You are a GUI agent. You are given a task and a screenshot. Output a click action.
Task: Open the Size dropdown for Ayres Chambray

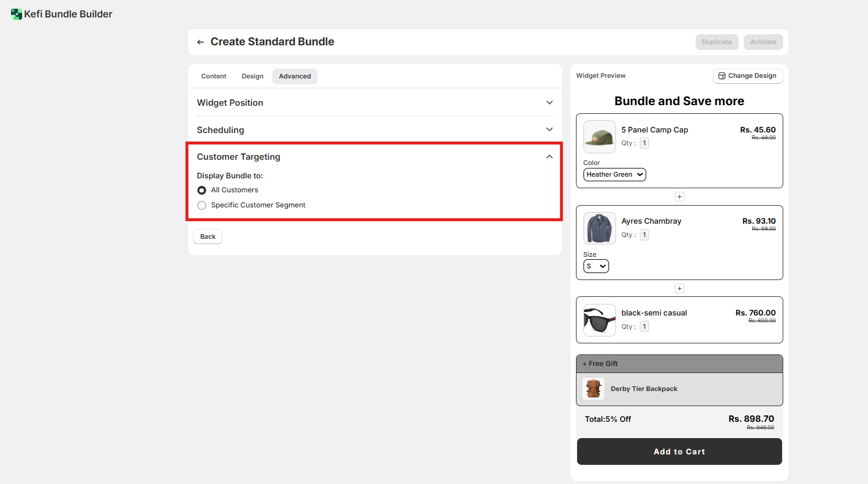pyautogui.click(x=596, y=266)
